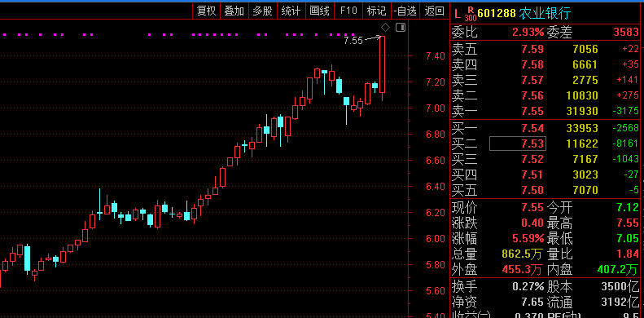Click stock code 601288
Viewport: 644px width, 318px height.
tap(497, 14)
